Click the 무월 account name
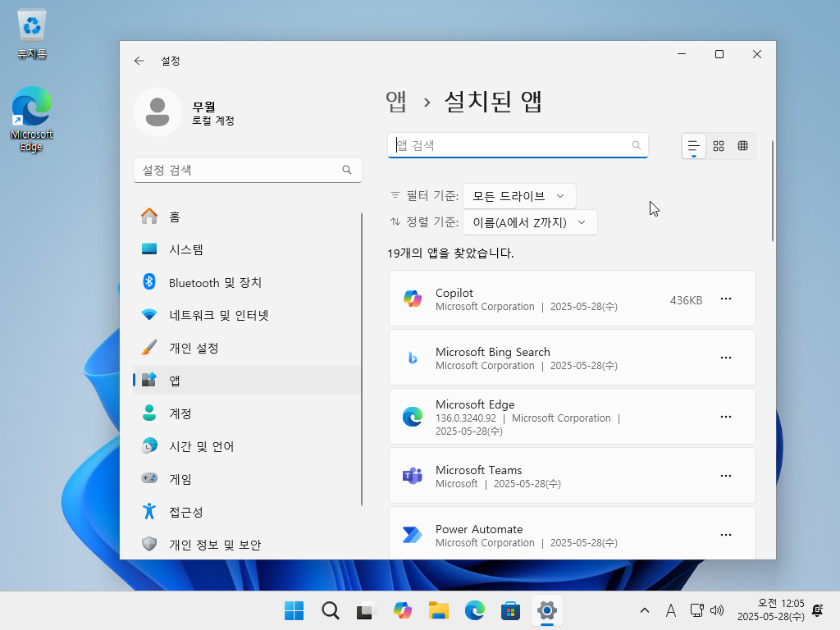 click(x=203, y=107)
